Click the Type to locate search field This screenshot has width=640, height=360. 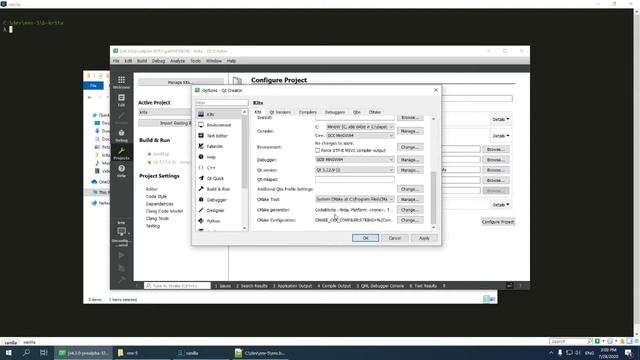click(177, 286)
